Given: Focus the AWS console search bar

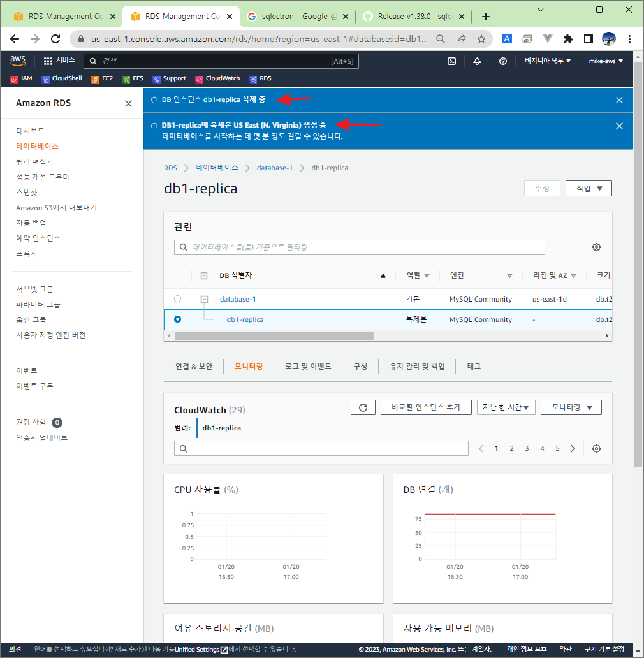Looking at the screenshot, I should point(221,61).
